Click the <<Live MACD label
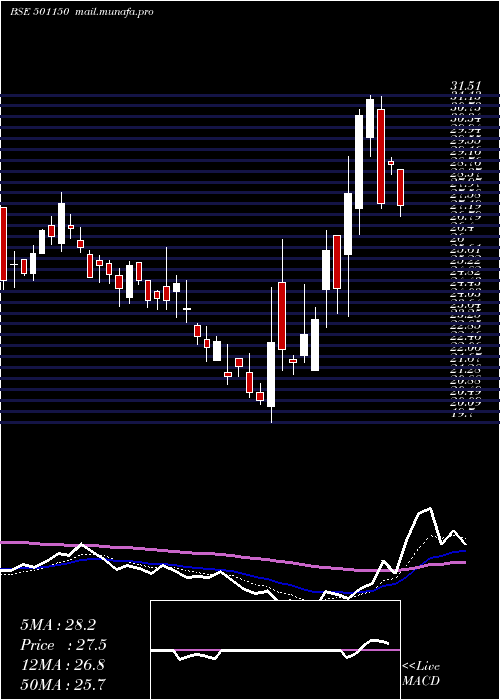Screen dimensions: 500x700 (x=421, y=674)
